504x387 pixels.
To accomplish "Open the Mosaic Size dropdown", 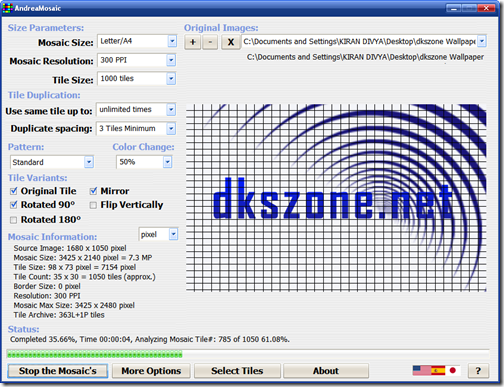I will tap(172, 41).
